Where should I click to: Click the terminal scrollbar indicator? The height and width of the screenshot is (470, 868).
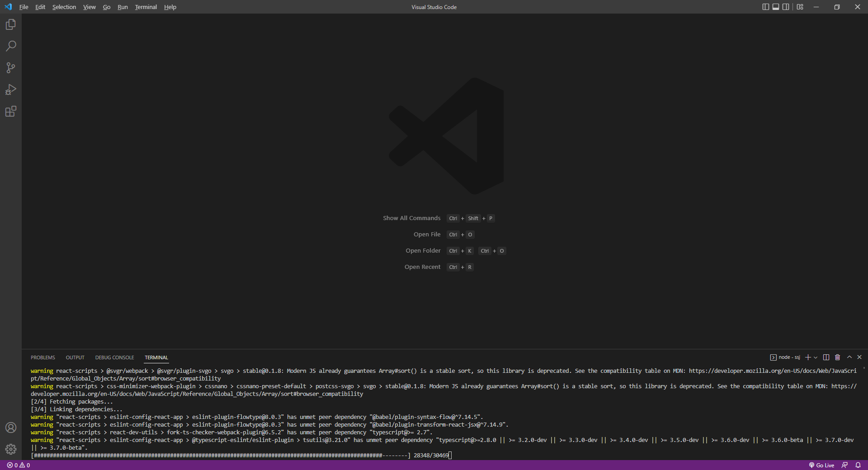coord(864,368)
